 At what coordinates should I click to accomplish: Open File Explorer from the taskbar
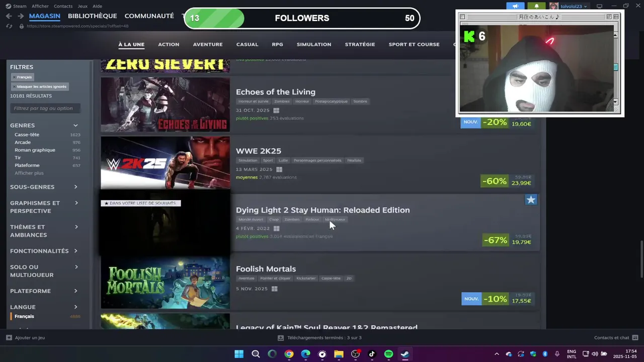pyautogui.click(x=339, y=354)
